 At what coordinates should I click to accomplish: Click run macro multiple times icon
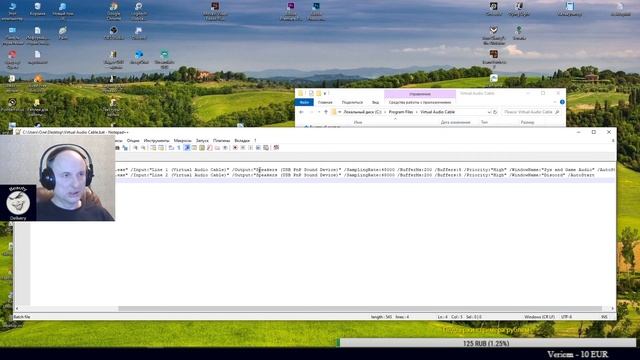coord(258,148)
